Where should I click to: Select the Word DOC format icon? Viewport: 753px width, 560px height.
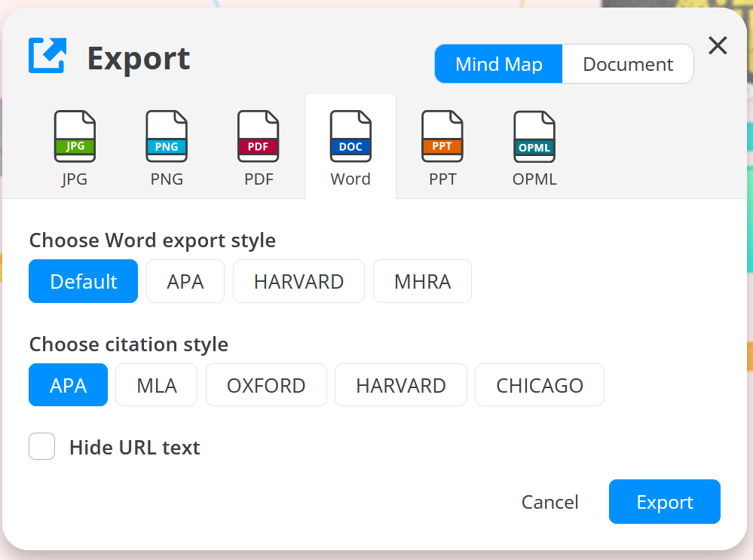(350, 136)
